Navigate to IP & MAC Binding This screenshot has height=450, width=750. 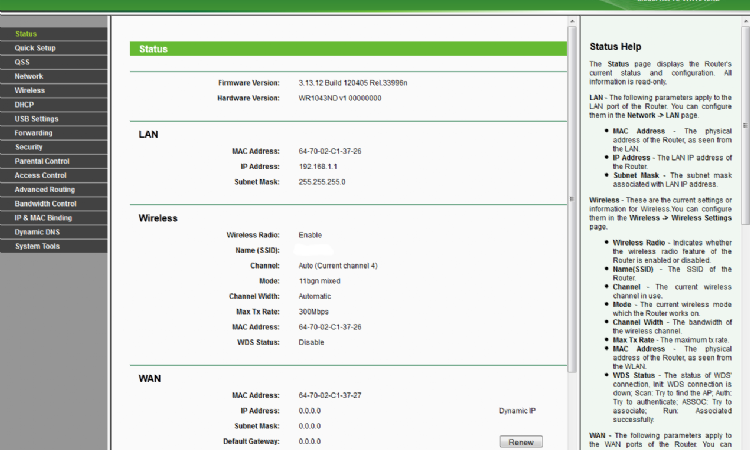(43, 217)
